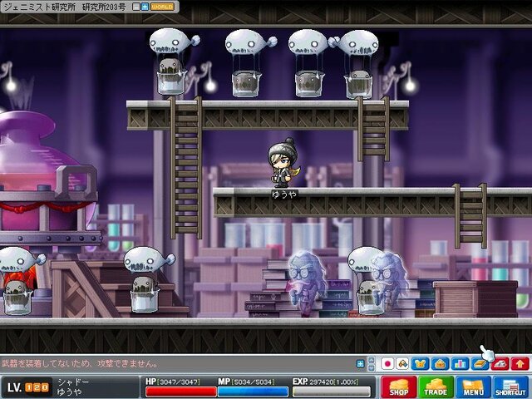Open the SHOP button
Viewport: 532px width, 399px height.
[x=398, y=387]
